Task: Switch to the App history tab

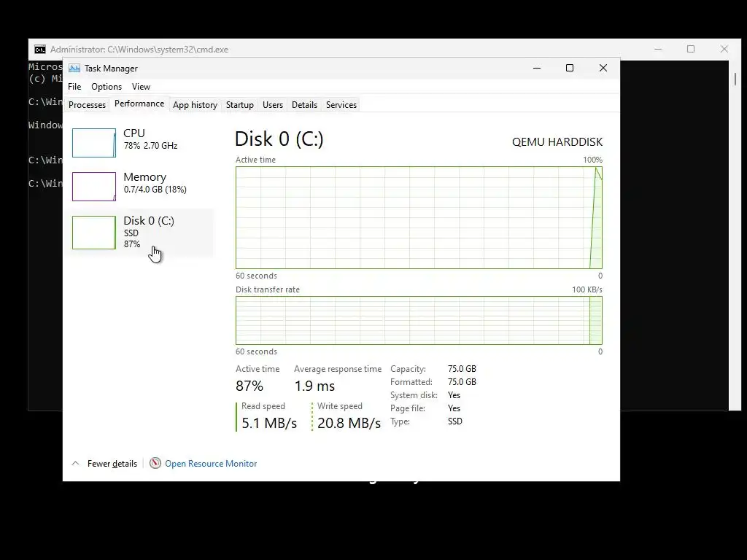Action: pyautogui.click(x=195, y=105)
